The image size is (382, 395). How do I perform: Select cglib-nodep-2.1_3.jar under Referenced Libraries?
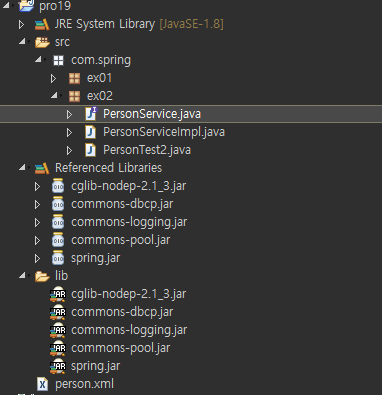(129, 186)
